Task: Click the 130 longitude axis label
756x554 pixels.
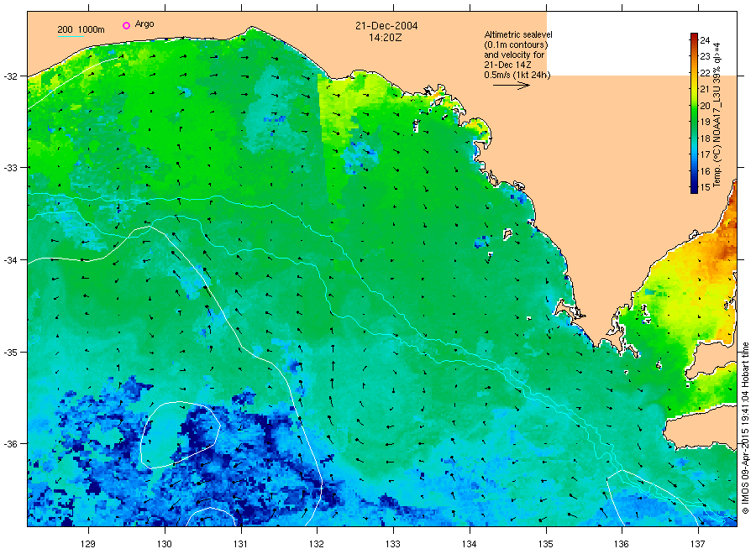Action: click(x=165, y=544)
